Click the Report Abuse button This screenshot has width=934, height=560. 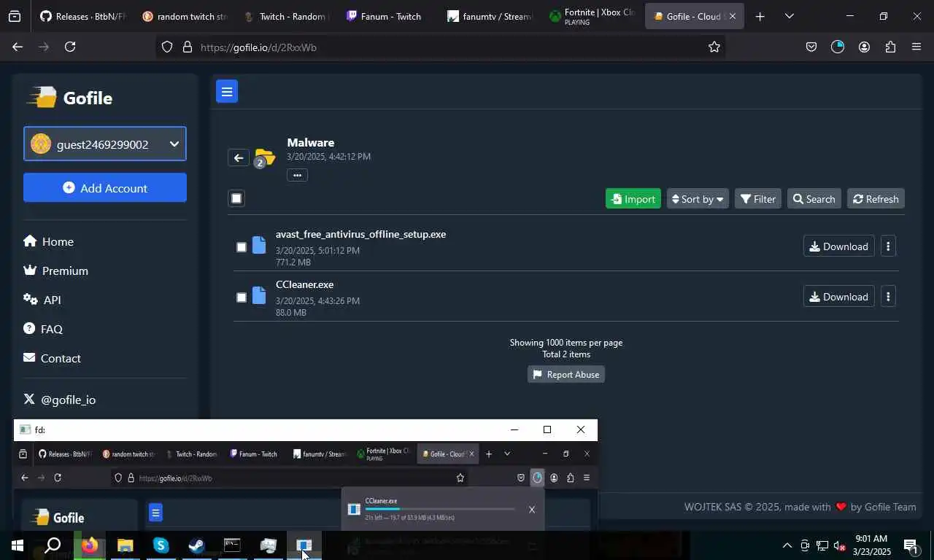pos(566,374)
